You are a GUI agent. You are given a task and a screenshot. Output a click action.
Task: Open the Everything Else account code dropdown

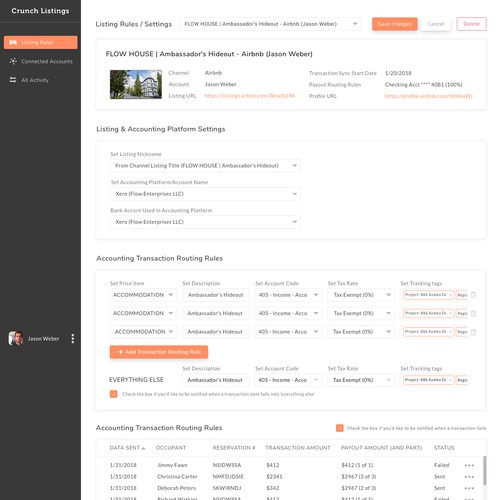click(x=288, y=380)
